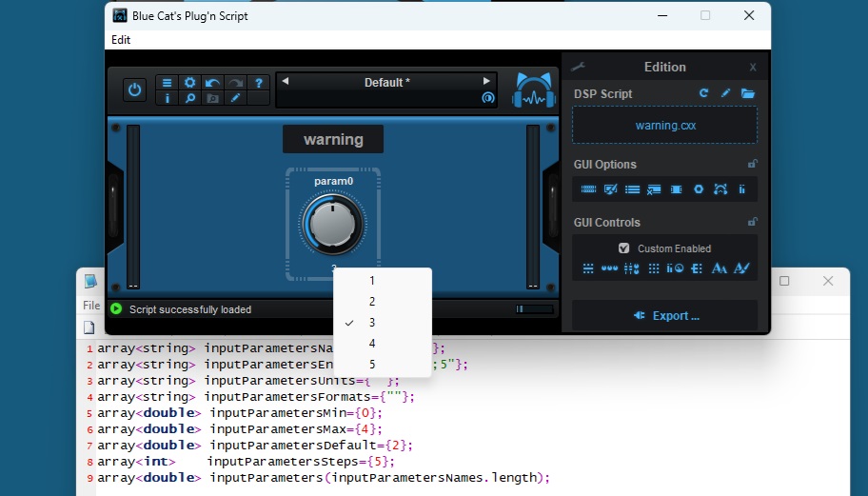The height and width of the screenshot is (496, 868).
Task: Click third GUI Options list icon
Action: click(x=632, y=189)
